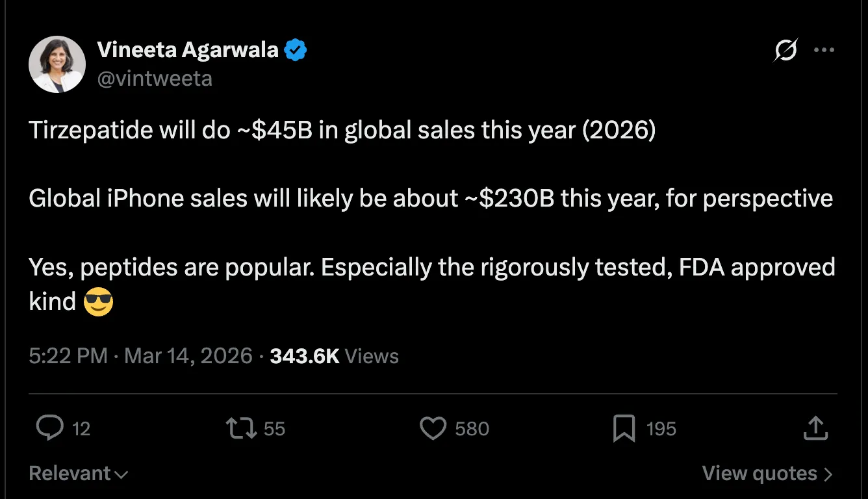Bookmark the tweet with the bookmark icon
Viewport: 868px width, 499px height.
point(624,429)
